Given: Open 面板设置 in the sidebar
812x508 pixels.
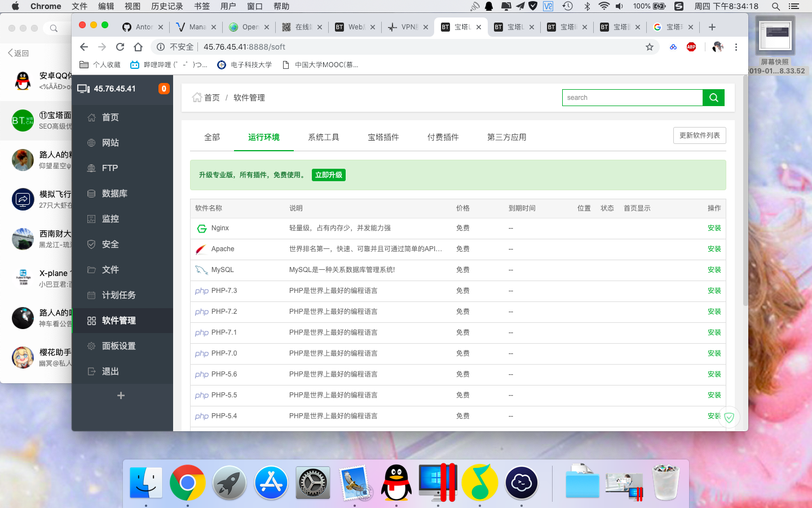Looking at the screenshot, I should 122,346.
